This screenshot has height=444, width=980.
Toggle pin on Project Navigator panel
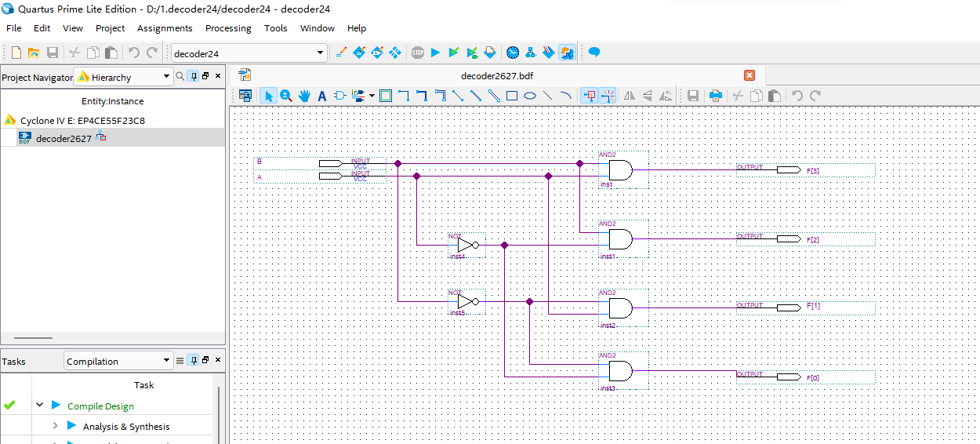point(193,76)
